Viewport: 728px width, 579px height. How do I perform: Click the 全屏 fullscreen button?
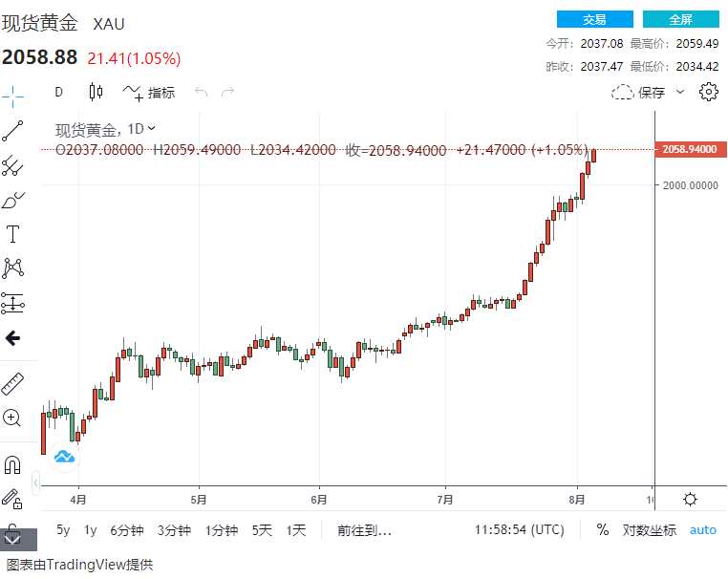tap(680, 19)
